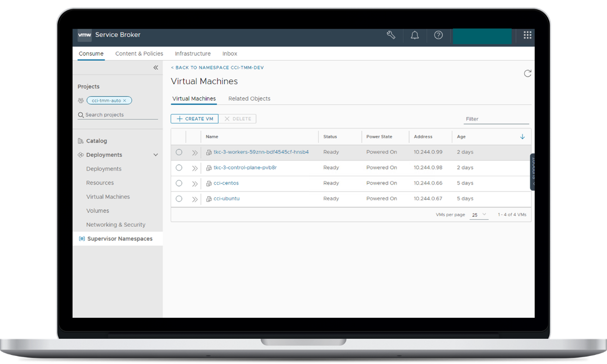The height and width of the screenshot is (364, 607).
Task: Refresh the Virtual Machines list
Action: [527, 74]
